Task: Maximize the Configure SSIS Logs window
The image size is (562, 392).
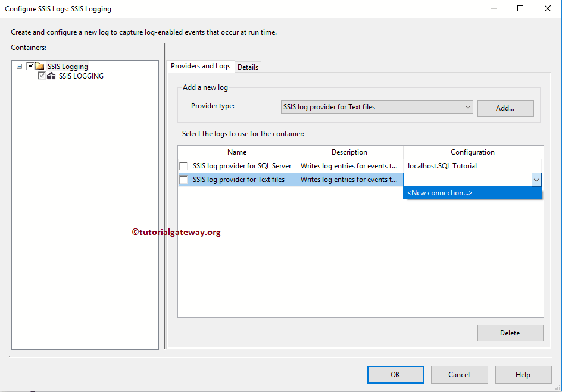Action: click(x=520, y=8)
